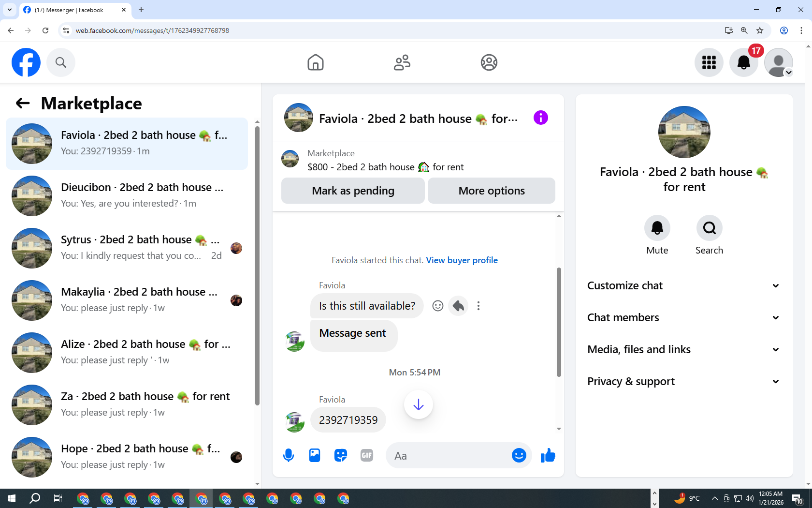Go back from Marketplace chats list
Screen dimensions: 812x508
pos(23,103)
